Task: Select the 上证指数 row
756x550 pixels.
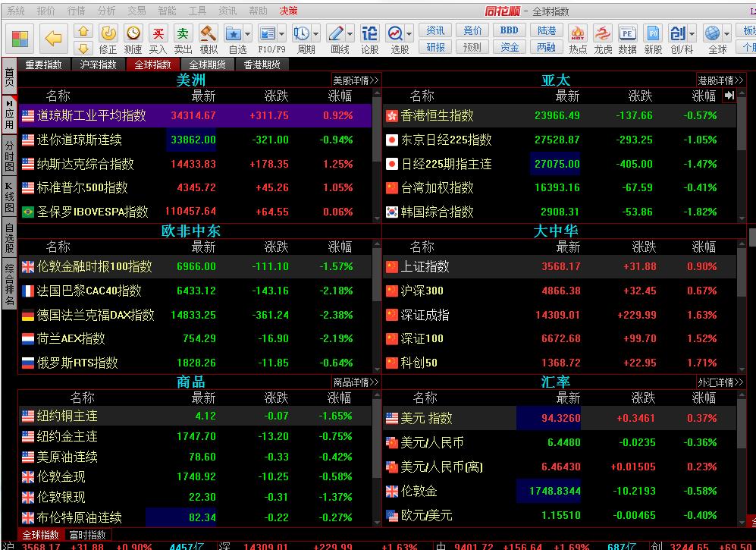Action: pos(560,266)
